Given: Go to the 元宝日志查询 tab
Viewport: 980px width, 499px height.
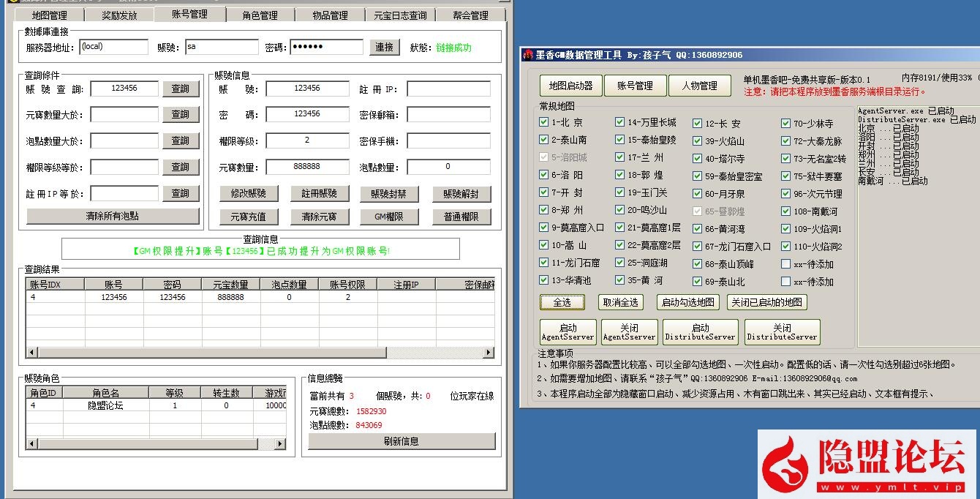Looking at the screenshot, I should coord(400,15).
